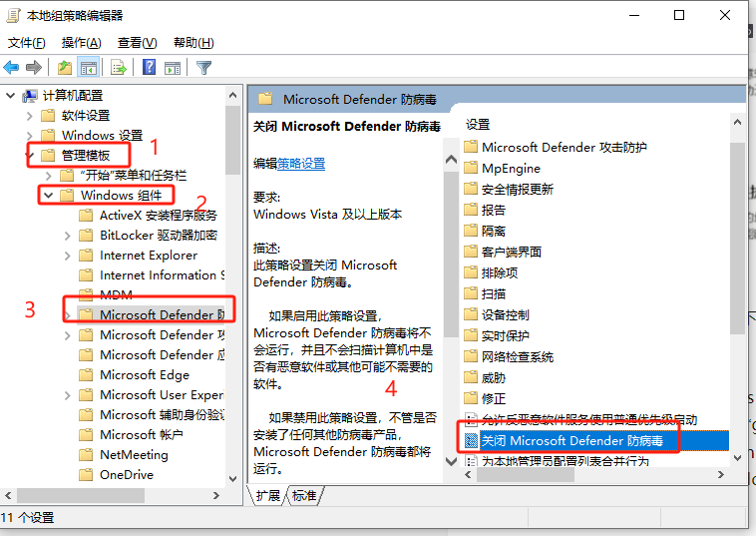Click the folder icon beside 隔离

pos(471,231)
